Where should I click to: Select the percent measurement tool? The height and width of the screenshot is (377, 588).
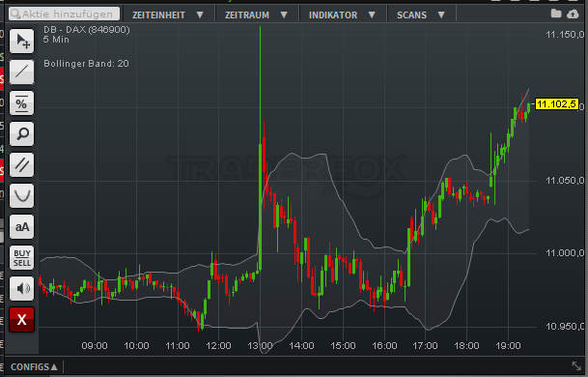(x=22, y=102)
